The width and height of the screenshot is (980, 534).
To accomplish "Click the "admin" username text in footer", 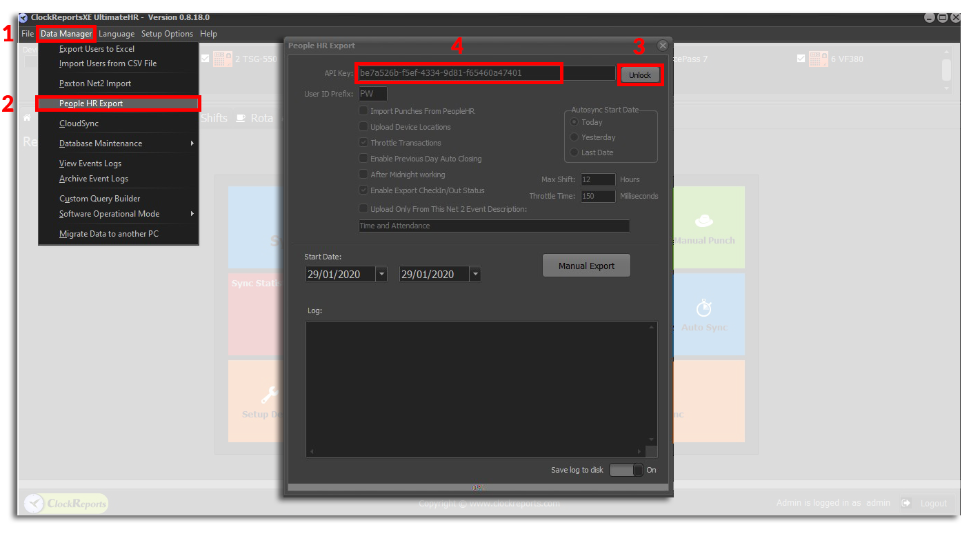I will pyautogui.click(x=878, y=503).
